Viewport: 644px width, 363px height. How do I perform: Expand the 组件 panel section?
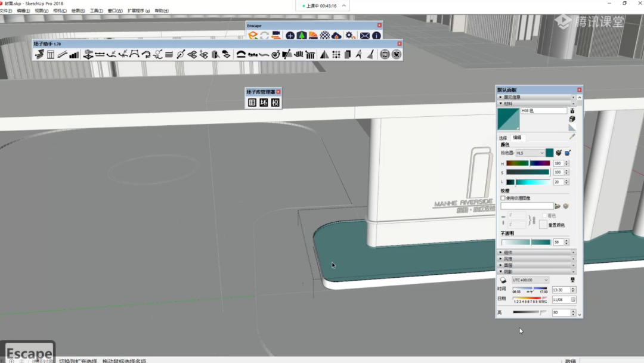point(535,253)
